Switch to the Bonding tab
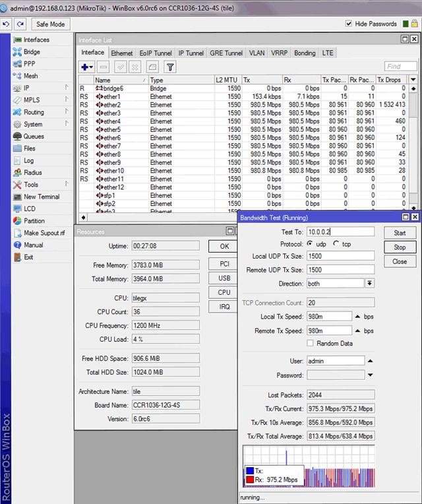The width and height of the screenshot is (422, 504). tap(305, 53)
